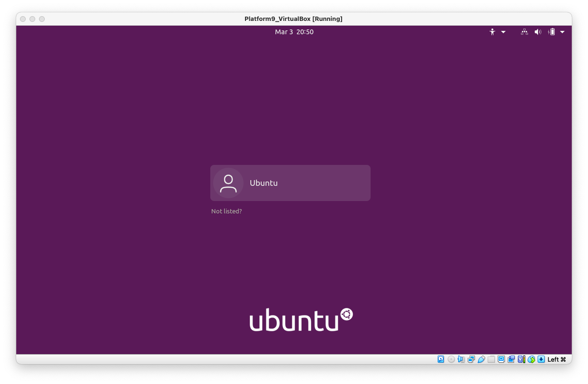Click the keyboard capture blue arrow icon

541,359
